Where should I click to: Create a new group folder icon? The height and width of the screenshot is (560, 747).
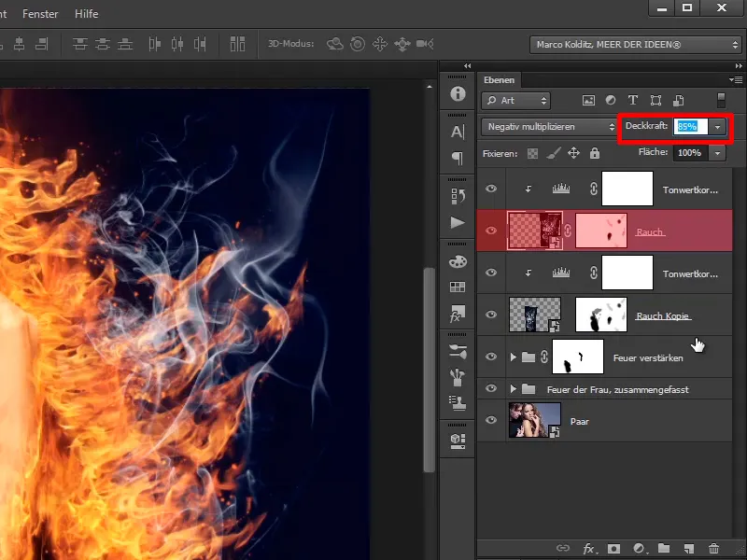[x=664, y=548]
